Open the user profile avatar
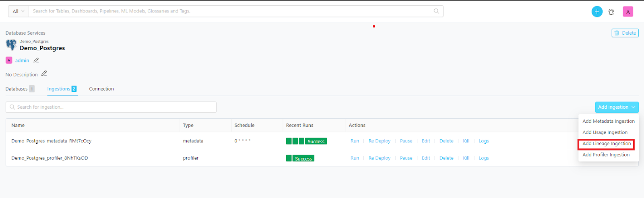 coord(627,12)
